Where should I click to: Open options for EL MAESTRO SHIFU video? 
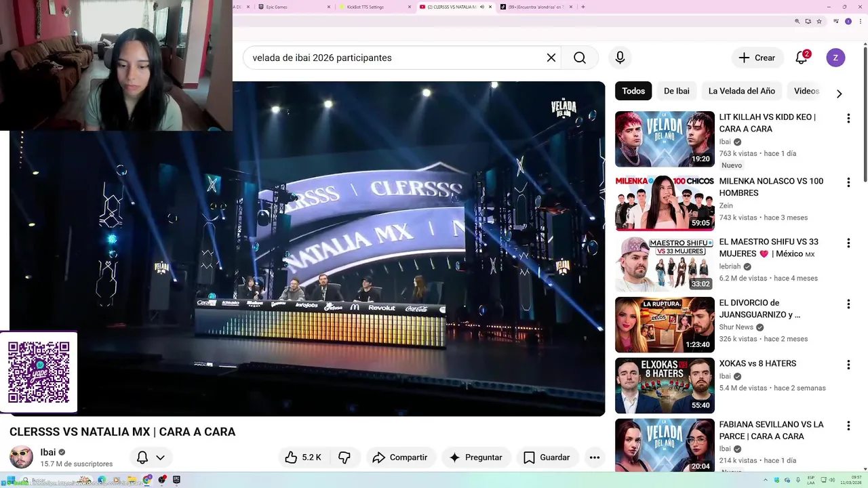848,243
